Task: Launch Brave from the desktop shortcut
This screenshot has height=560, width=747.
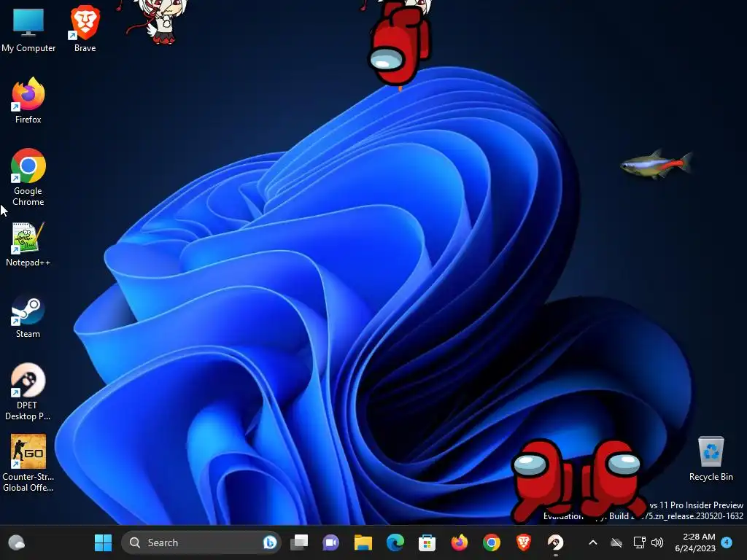Action: point(85,28)
